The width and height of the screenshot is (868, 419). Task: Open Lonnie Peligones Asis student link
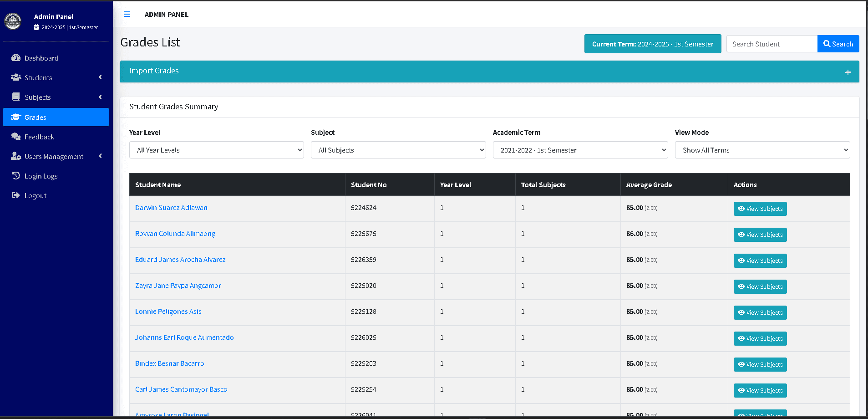pos(168,312)
